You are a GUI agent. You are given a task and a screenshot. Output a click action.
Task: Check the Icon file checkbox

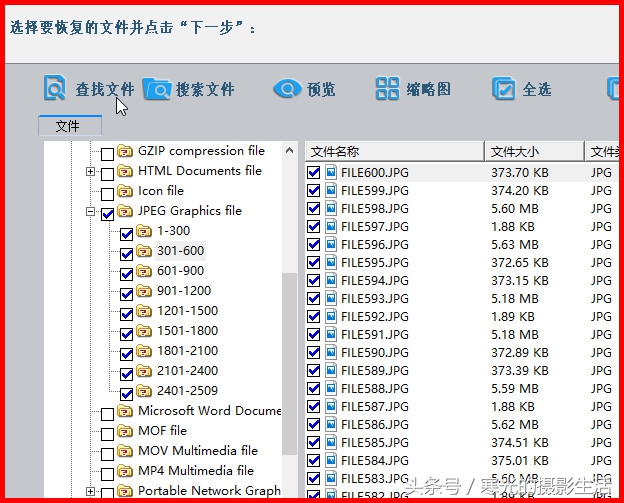pos(107,194)
